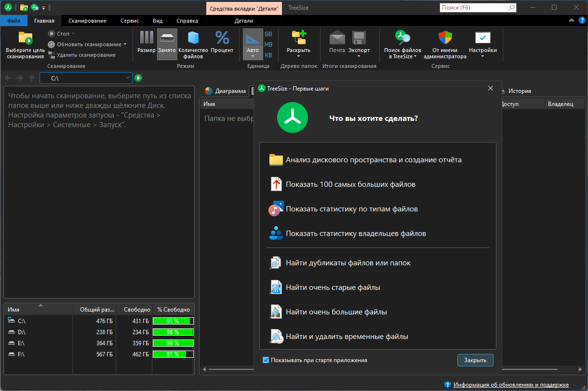Image resolution: width=588 pixels, height=391 pixels.
Task: Open 'Информация об обновлениях и поддержке' link
Action: tap(511, 385)
